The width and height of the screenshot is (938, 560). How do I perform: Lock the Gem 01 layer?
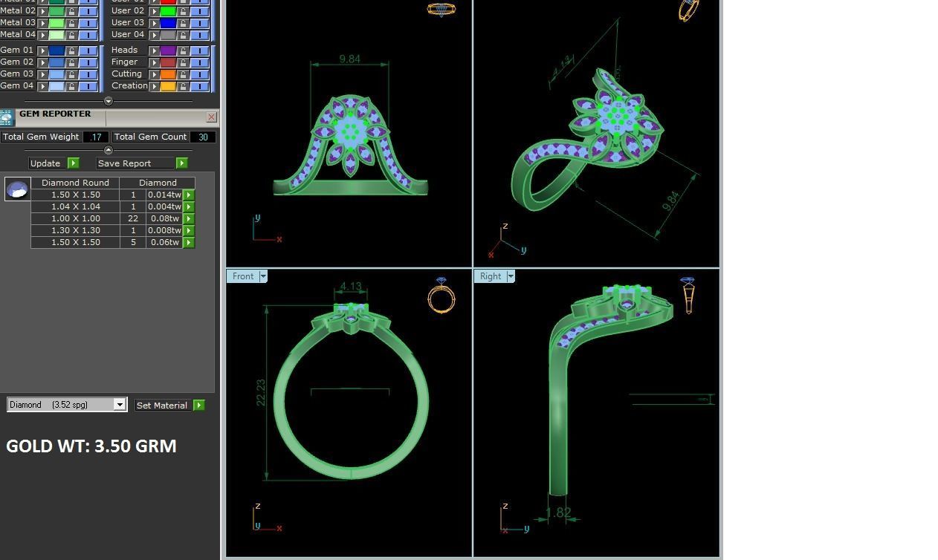pyautogui.click(x=71, y=51)
